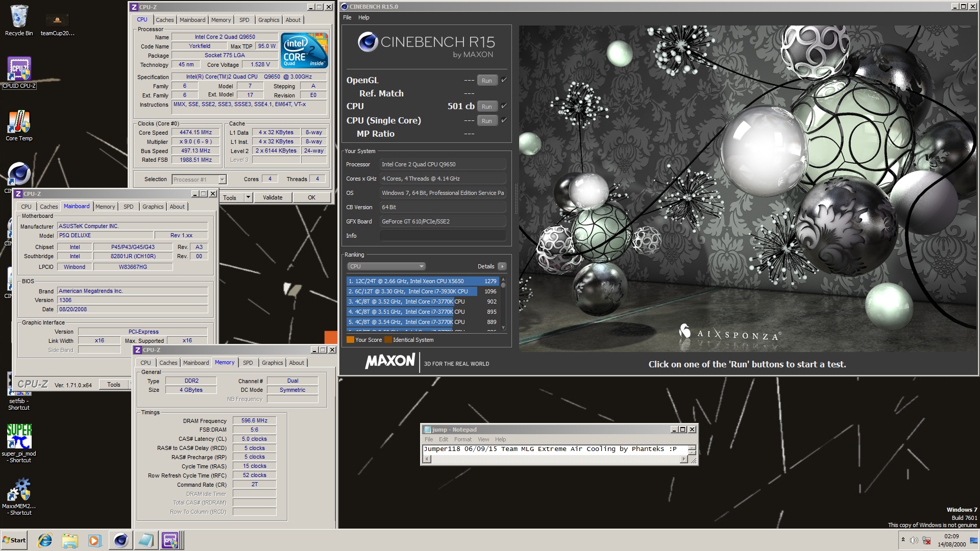Click the P5Q DELUXE model field

[105, 235]
